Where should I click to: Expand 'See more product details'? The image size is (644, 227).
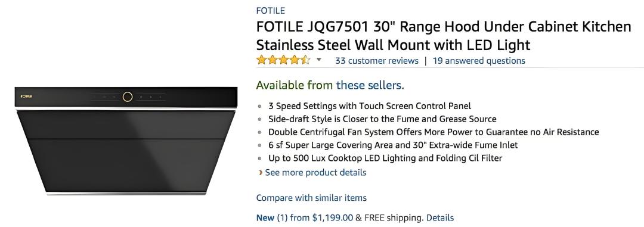[315, 172]
